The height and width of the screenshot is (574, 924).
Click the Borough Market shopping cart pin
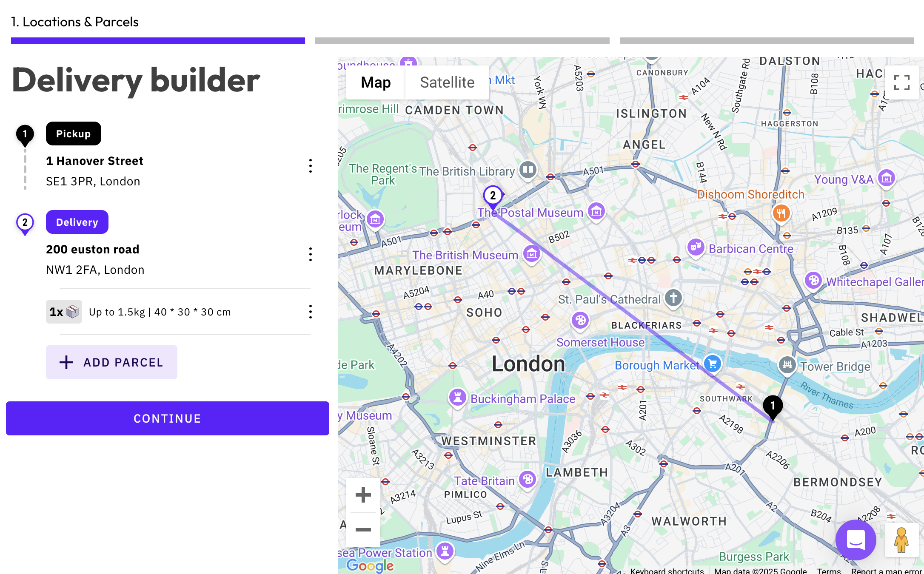(713, 364)
